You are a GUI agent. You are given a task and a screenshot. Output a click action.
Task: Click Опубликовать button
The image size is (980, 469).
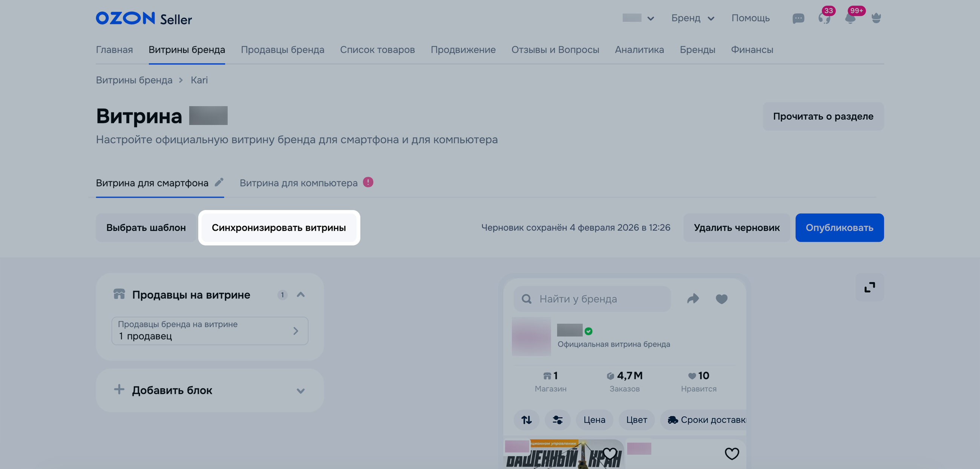[839, 228]
